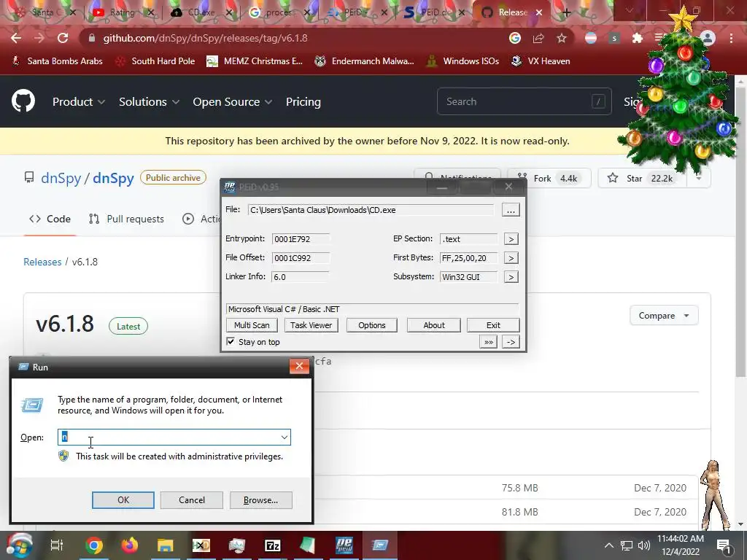
Task: Focus the GitHub search box
Action: [524, 101]
